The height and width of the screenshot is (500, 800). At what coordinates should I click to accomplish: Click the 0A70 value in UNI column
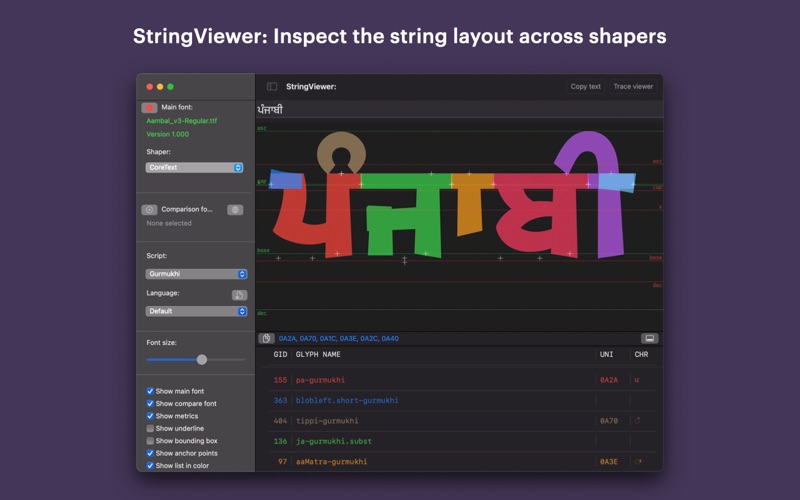tap(609, 421)
